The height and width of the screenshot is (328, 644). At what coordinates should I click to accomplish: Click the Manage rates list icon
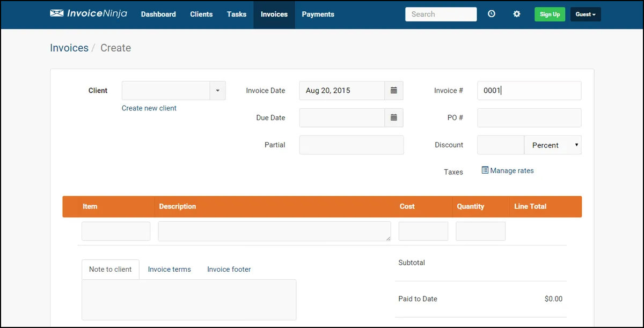point(485,170)
